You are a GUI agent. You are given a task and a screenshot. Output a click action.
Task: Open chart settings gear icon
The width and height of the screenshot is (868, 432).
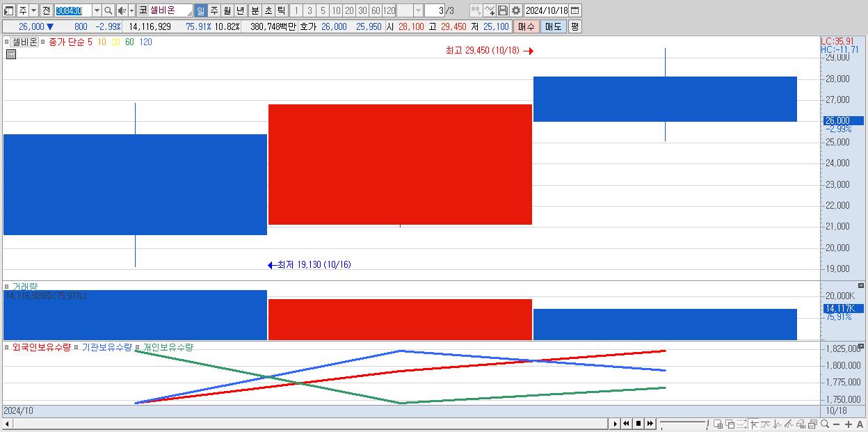[x=515, y=10]
